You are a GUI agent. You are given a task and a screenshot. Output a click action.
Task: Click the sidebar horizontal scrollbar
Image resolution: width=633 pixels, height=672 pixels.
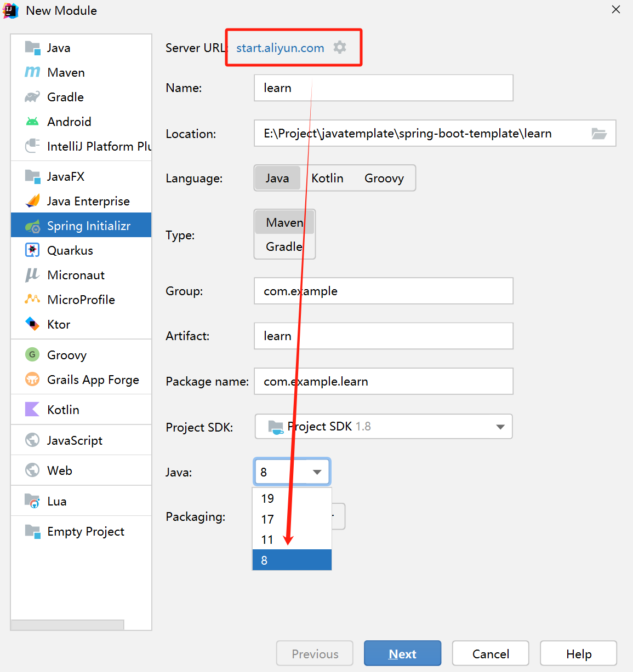tap(67, 625)
